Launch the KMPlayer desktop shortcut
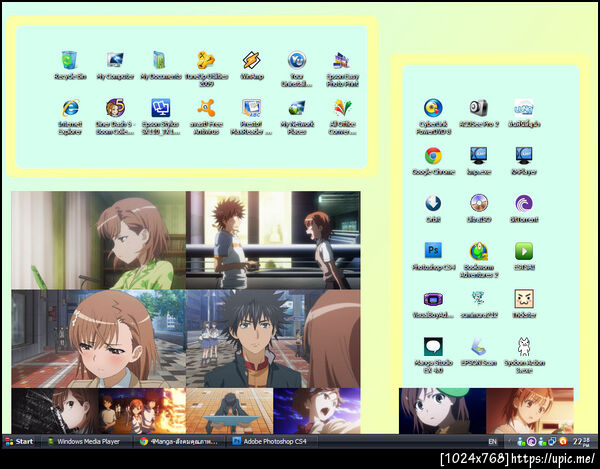The image size is (600, 469). [x=524, y=156]
